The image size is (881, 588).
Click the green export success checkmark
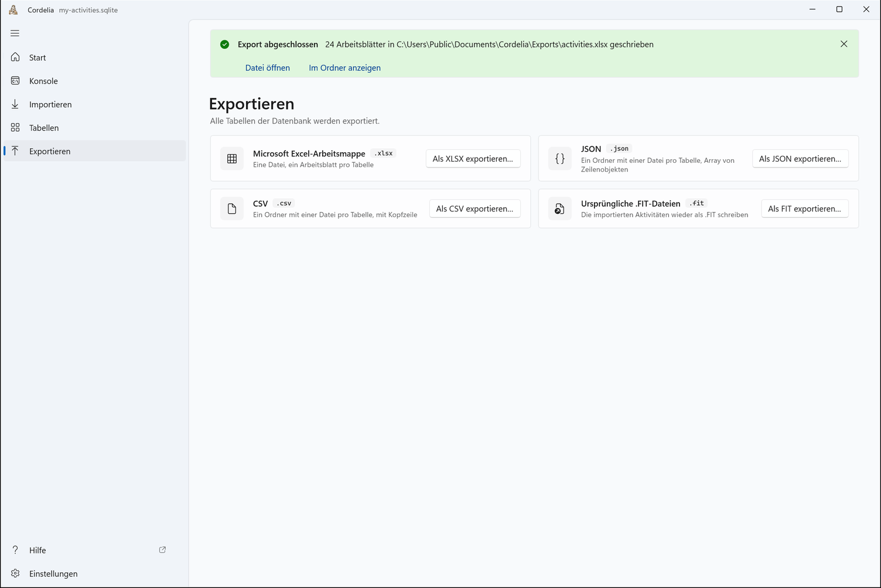224,45
